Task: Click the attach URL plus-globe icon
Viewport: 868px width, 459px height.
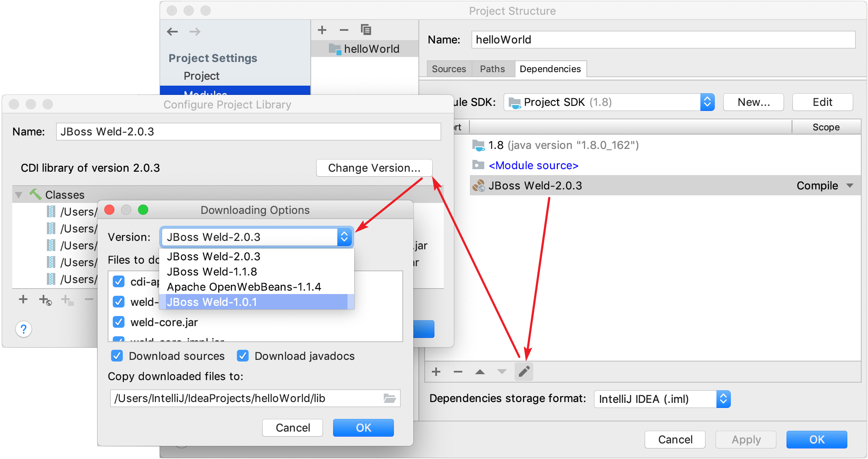Action: coord(45,300)
